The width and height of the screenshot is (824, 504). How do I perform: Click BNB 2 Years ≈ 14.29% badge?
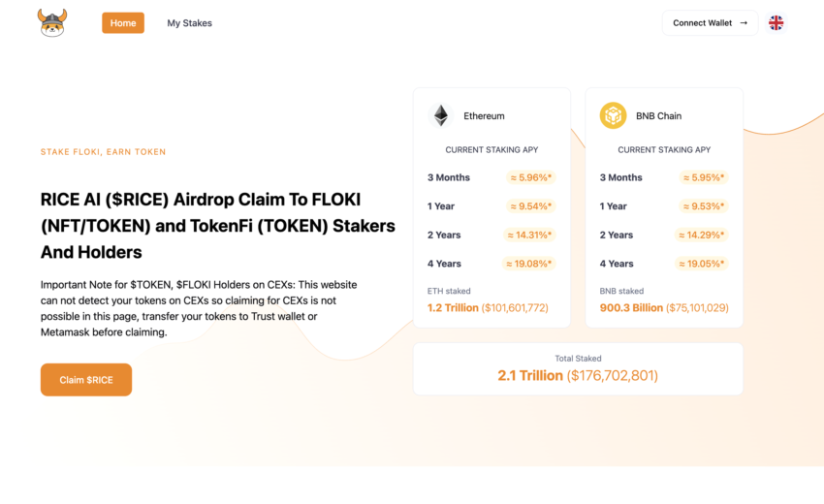701,235
